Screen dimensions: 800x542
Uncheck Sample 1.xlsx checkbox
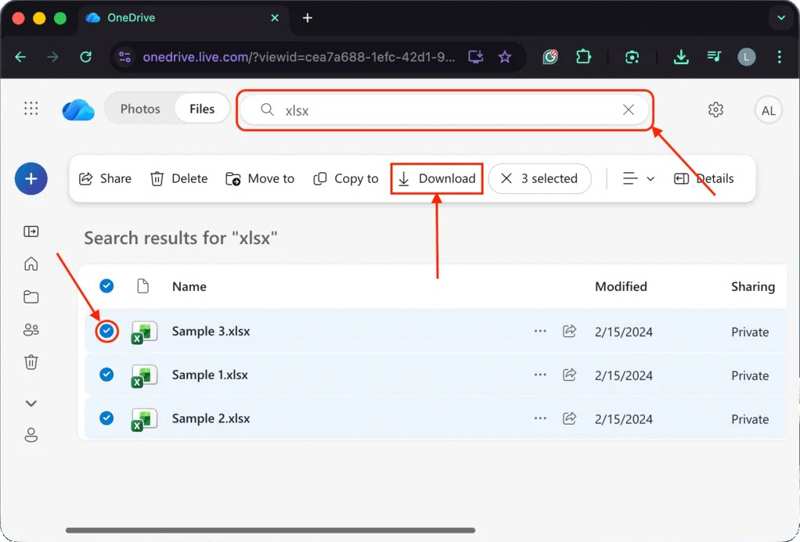(x=107, y=375)
